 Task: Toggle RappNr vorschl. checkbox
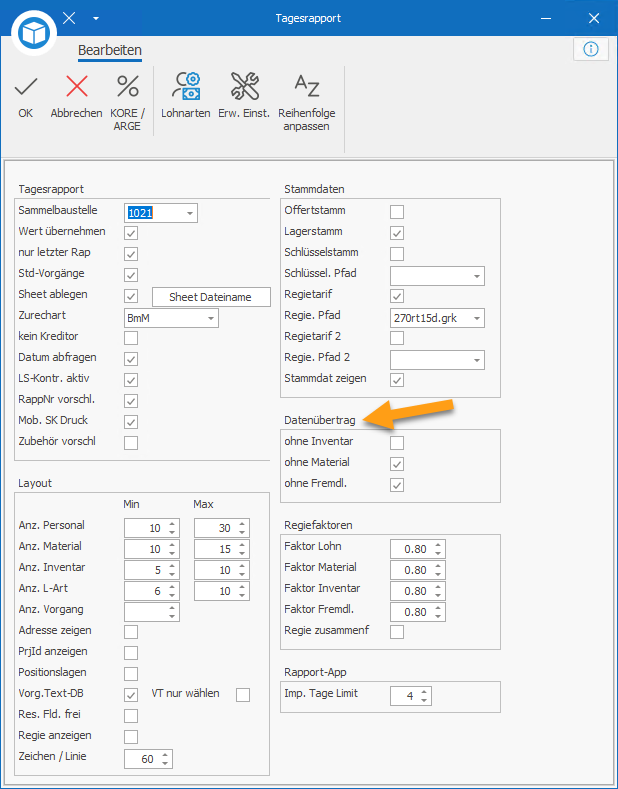(x=131, y=401)
